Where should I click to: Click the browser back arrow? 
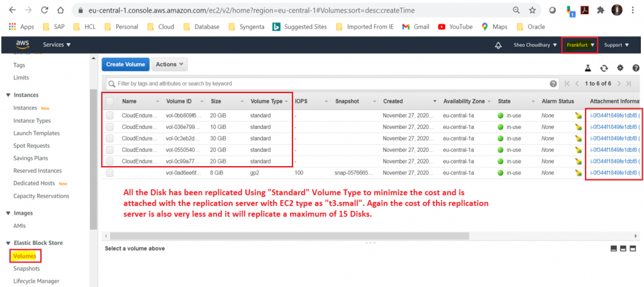[x=13, y=10]
